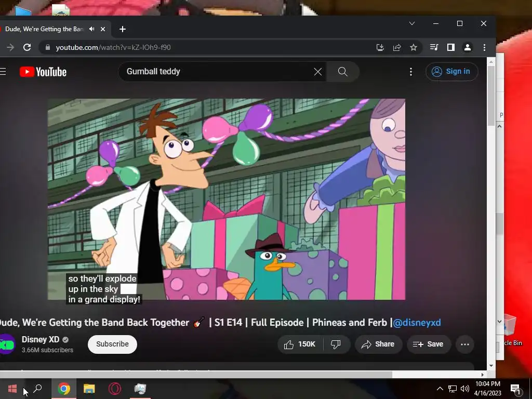Mute tab via the speaker icon
532x399 pixels.
[91, 29]
